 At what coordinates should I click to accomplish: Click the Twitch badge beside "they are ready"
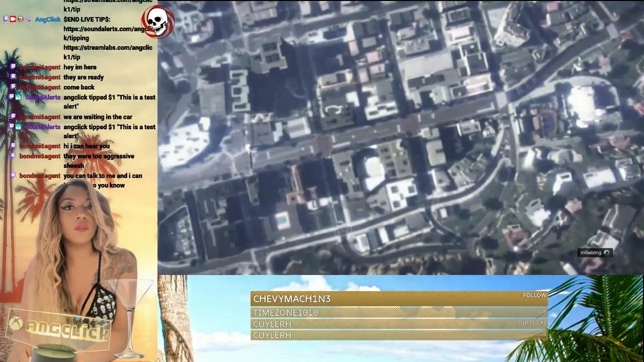[x=13, y=77]
